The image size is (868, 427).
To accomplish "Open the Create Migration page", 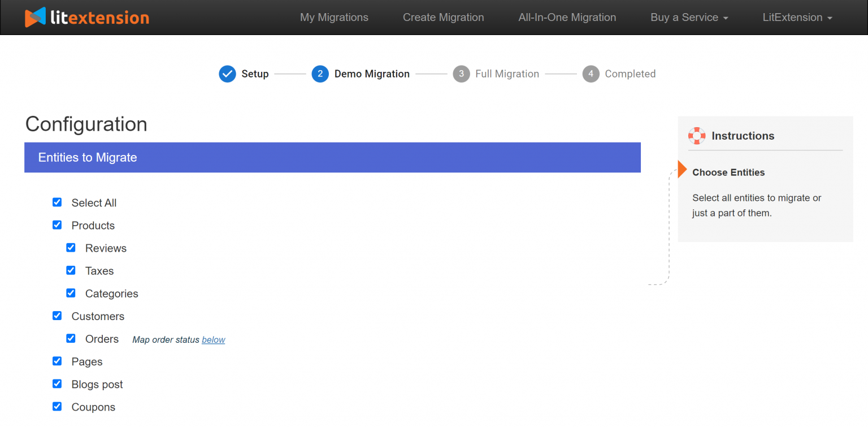I will click(x=443, y=17).
